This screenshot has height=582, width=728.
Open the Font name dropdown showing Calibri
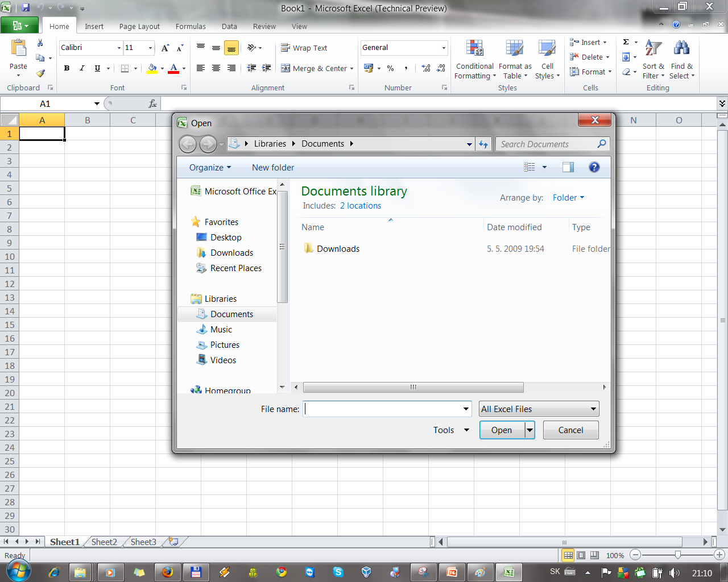tap(119, 48)
